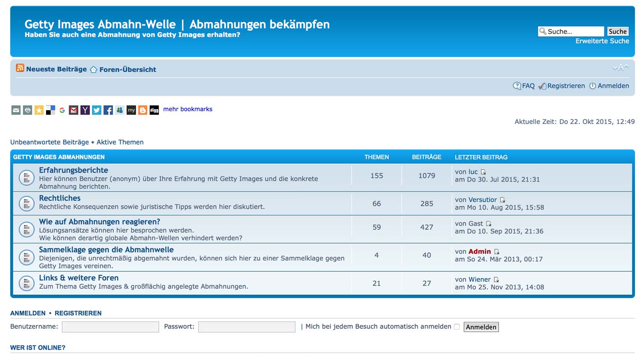The image size is (644, 356).
Task: Share on Facebook using bookmark icon
Action: tap(108, 110)
